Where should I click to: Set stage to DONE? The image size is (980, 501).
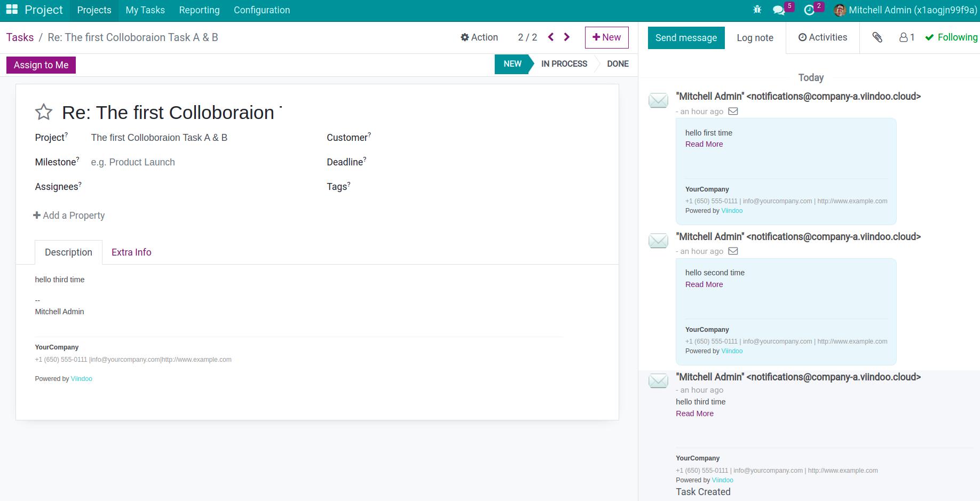(x=618, y=64)
